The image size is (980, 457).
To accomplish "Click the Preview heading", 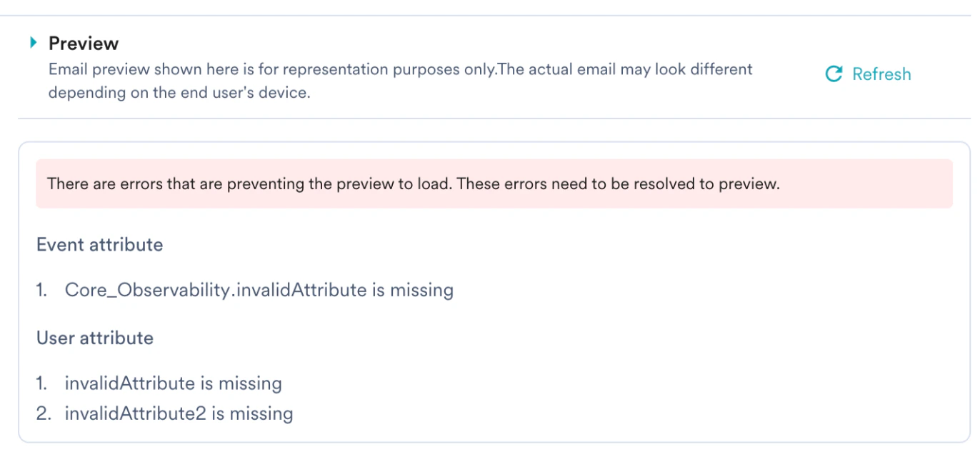I will coord(84,44).
